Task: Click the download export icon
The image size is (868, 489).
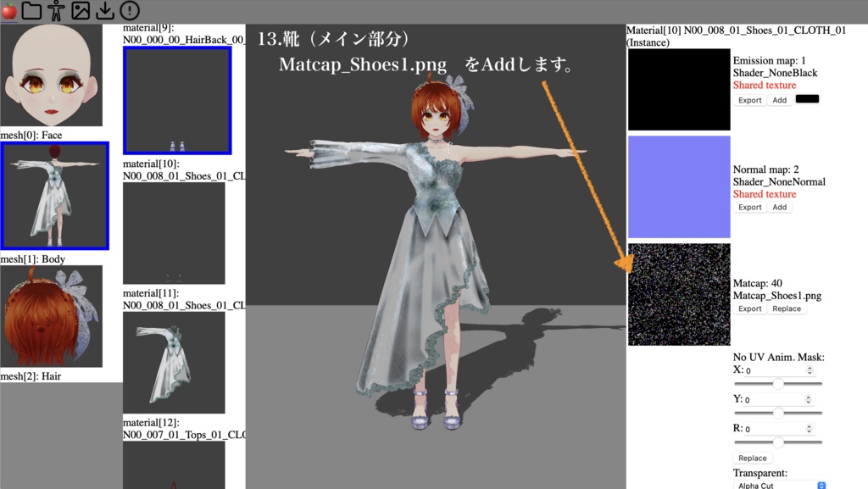Action: [x=104, y=10]
